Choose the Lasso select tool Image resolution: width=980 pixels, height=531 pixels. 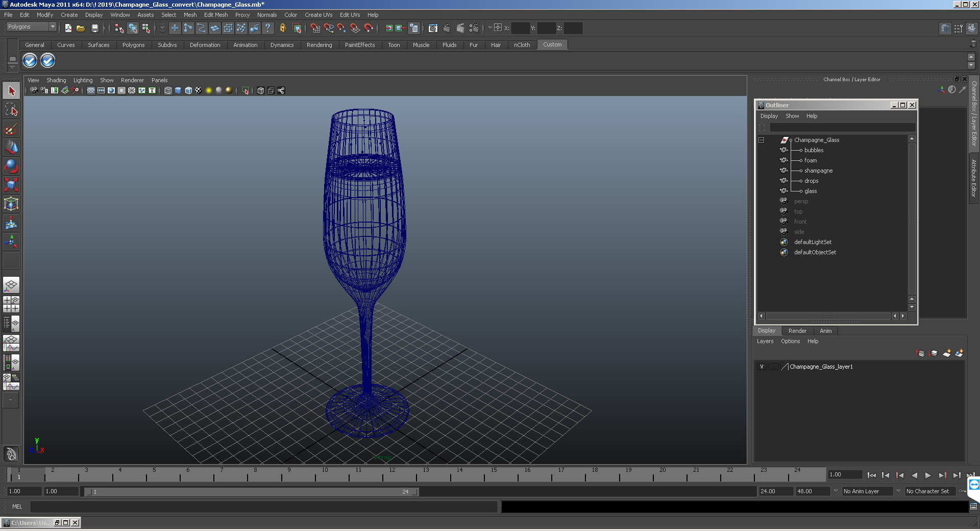pyautogui.click(x=11, y=109)
